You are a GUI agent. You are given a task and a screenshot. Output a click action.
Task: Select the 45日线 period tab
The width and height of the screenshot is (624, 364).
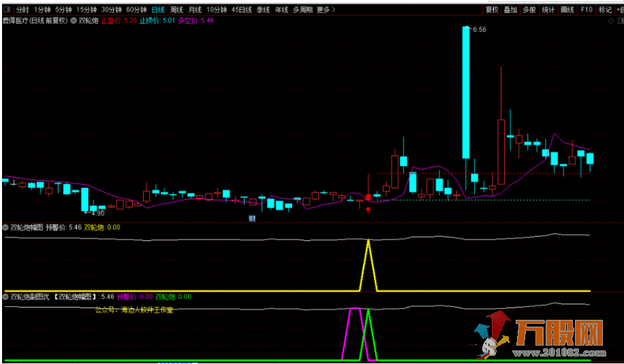point(242,10)
